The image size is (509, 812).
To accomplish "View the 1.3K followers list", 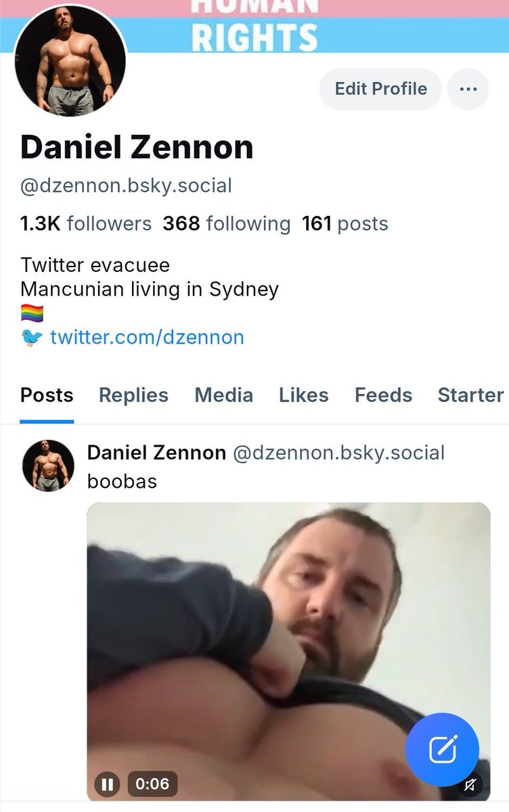I will [86, 223].
